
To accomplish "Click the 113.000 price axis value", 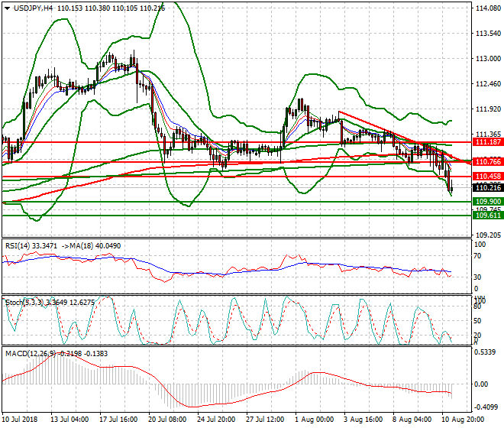I will pos(487,59).
